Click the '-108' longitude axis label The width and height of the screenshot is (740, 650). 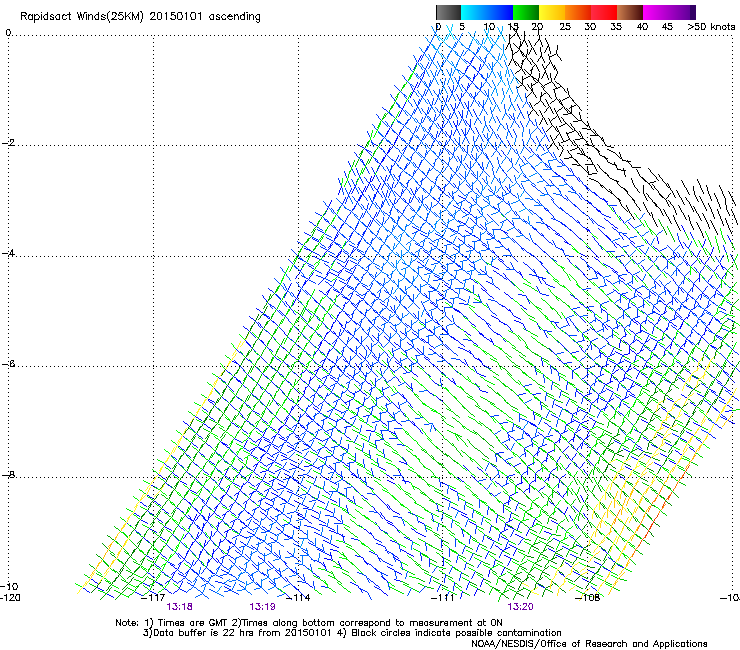[x=588, y=598]
